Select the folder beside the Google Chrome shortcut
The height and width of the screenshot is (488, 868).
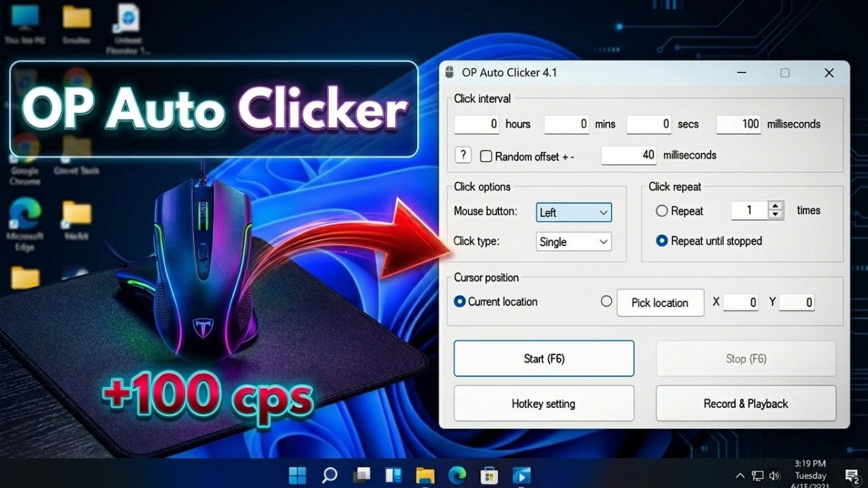[77, 156]
